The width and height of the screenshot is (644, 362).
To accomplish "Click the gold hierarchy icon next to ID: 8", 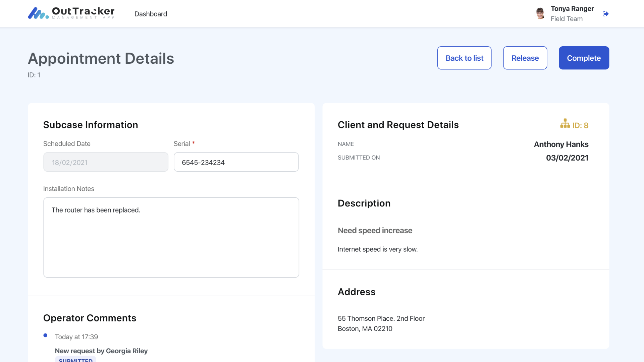I will [x=566, y=124].
